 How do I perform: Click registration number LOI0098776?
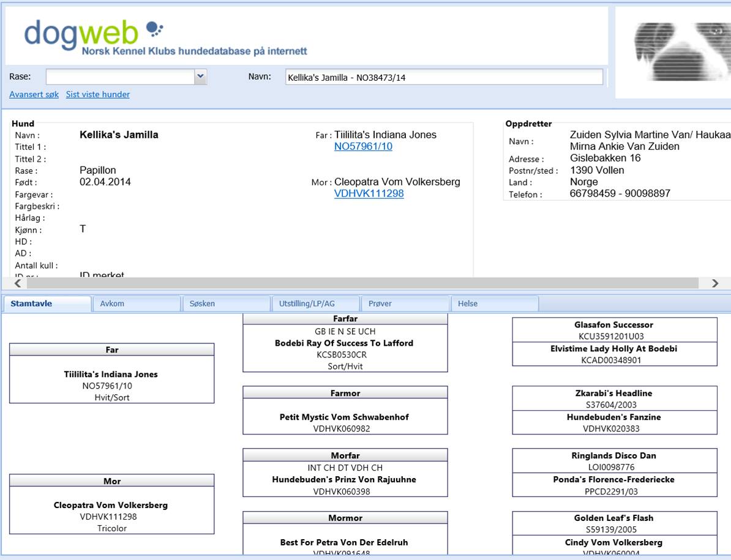611,468
